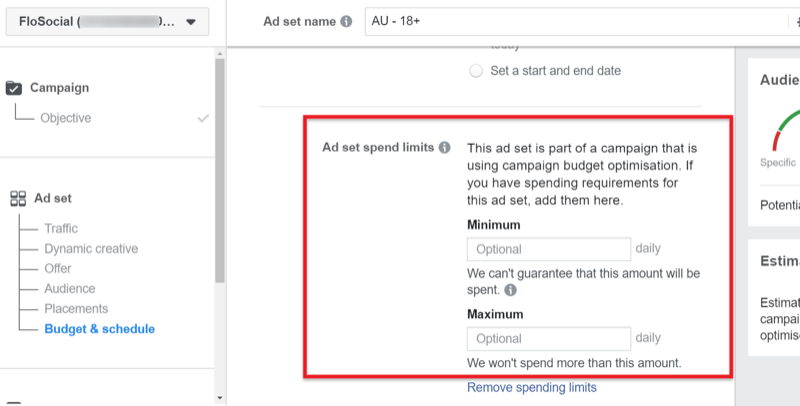The width and height of the screenshot is (800, 406).
Task: Go to Traffic section in Ad set tree
Action: (61, 229)
